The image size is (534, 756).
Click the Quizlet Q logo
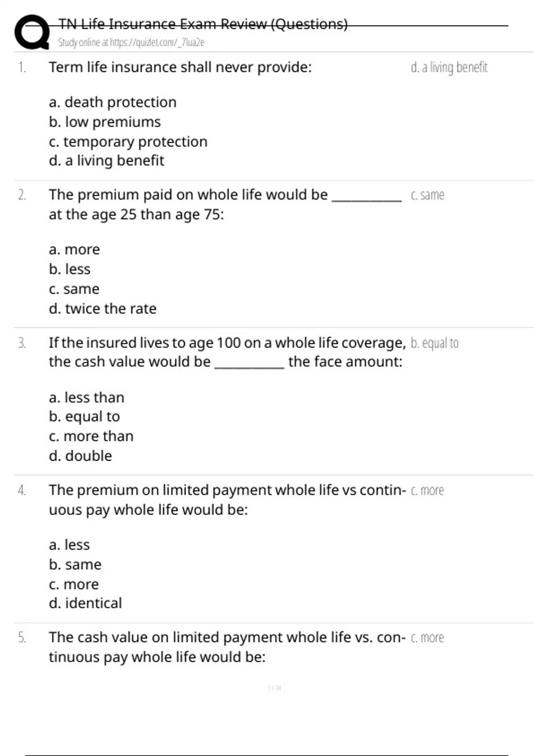click(x=32, y=32)
